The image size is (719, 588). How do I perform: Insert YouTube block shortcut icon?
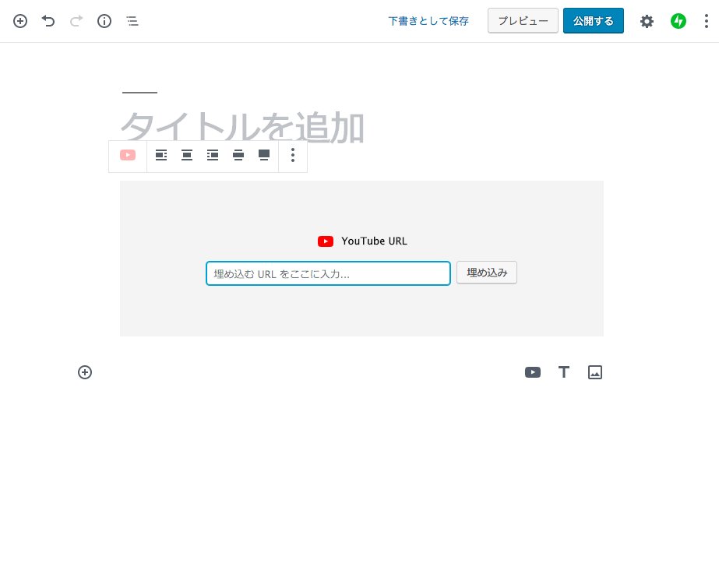click(x=532, y=372)
